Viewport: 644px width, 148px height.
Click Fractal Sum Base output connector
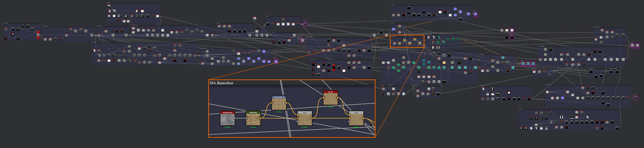click(x=234, y=118)
